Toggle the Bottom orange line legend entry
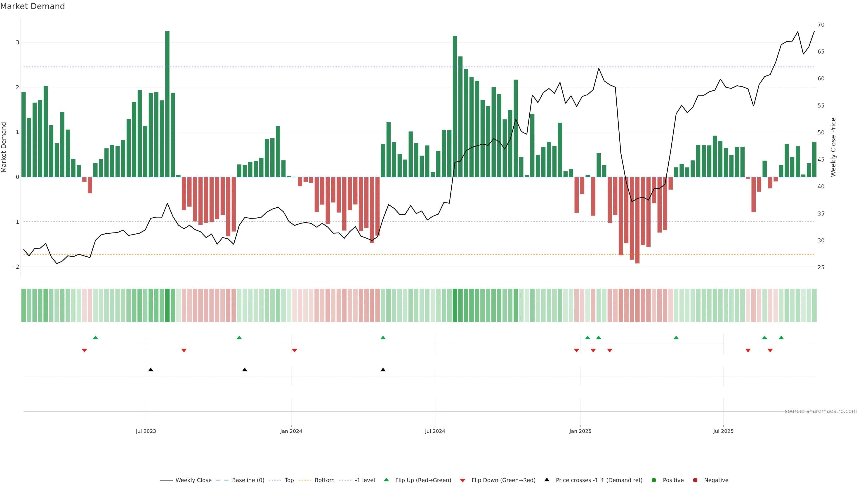Screen dimensions: 868x488 pos(324,480)
